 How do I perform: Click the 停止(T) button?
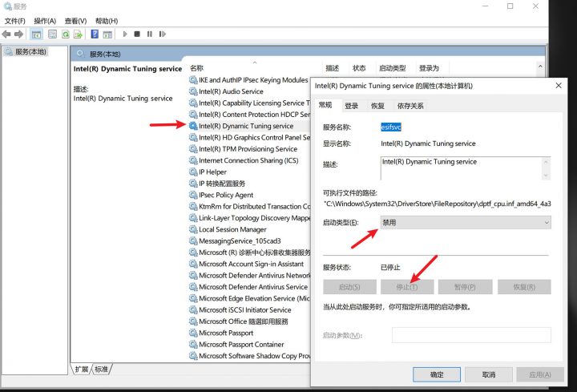(x=407, y=287)
